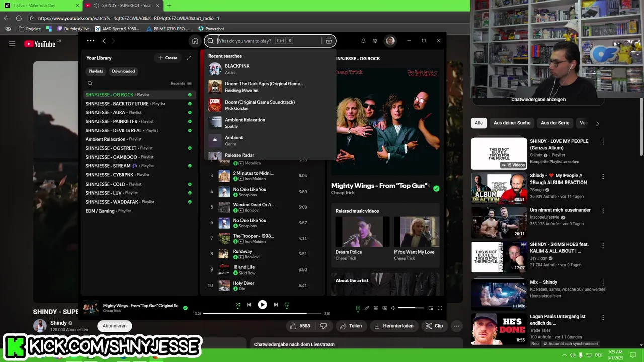Viewport: 644px width, 362px height.
Task: Click the Clip button
Action: click(434, 326)
